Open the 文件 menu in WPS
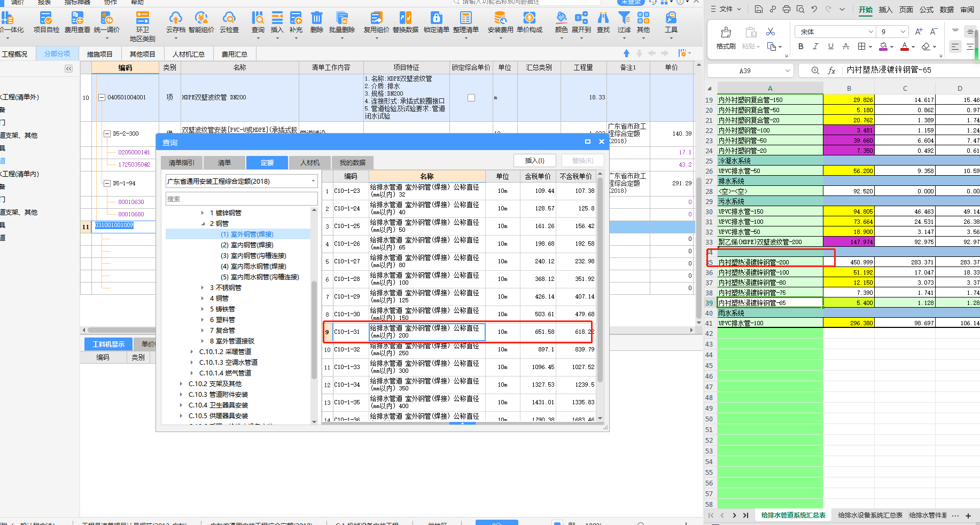This screenshot has width=980, height=525. tap(726, 9)
